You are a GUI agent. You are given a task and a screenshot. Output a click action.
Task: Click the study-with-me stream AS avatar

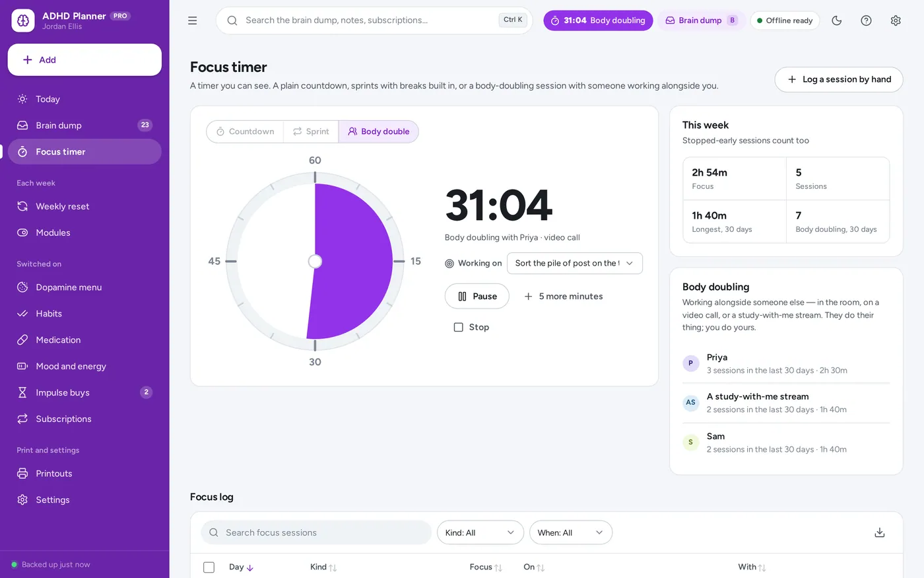(x=691, y=402)
